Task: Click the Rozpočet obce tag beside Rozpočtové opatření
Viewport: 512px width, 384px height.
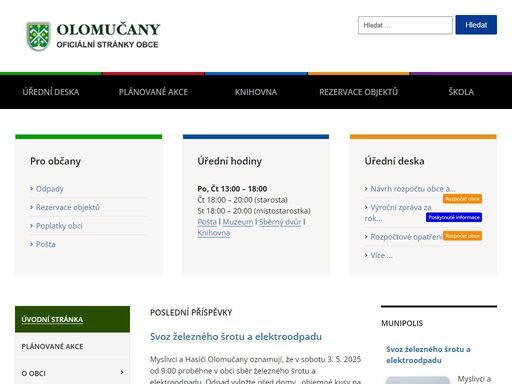Action: tap(462, 236)
